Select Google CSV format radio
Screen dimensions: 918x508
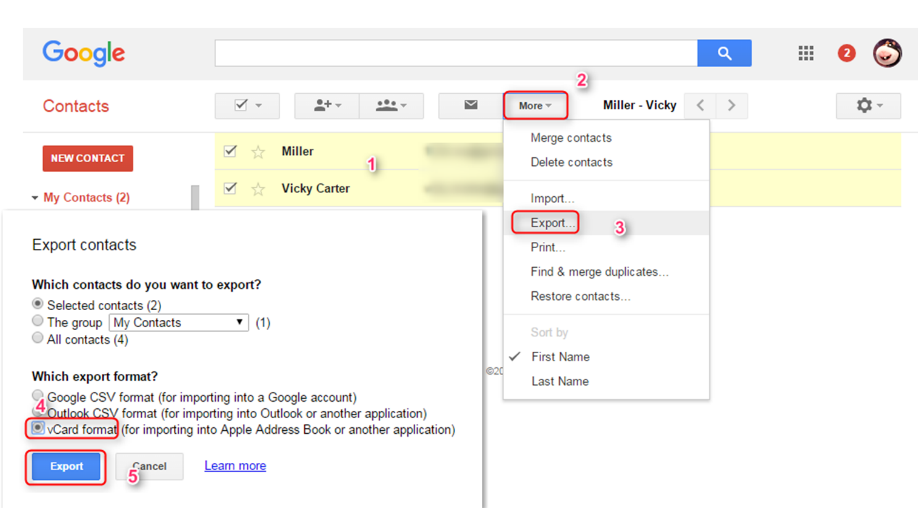(37, 395)
